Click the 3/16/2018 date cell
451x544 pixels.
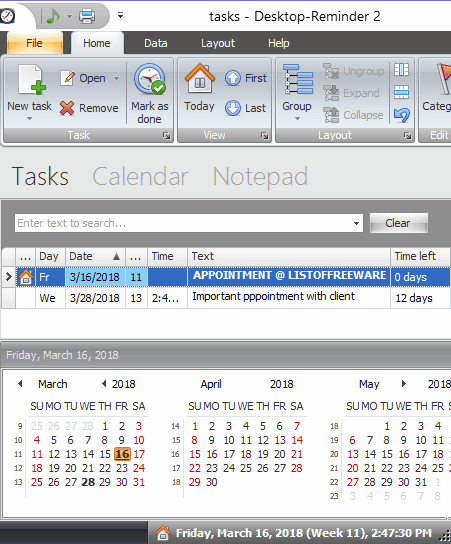pyautogui.click(x=95, y=277)
